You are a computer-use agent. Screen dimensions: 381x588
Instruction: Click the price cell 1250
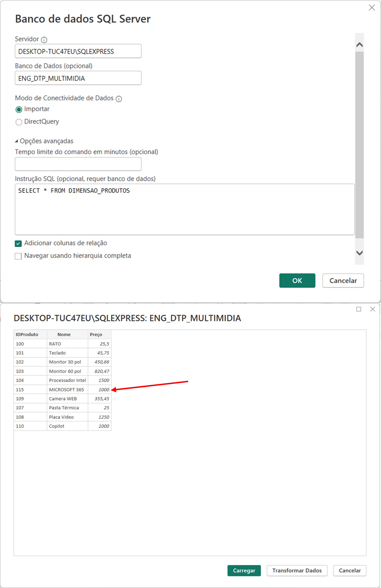[100, 417]
